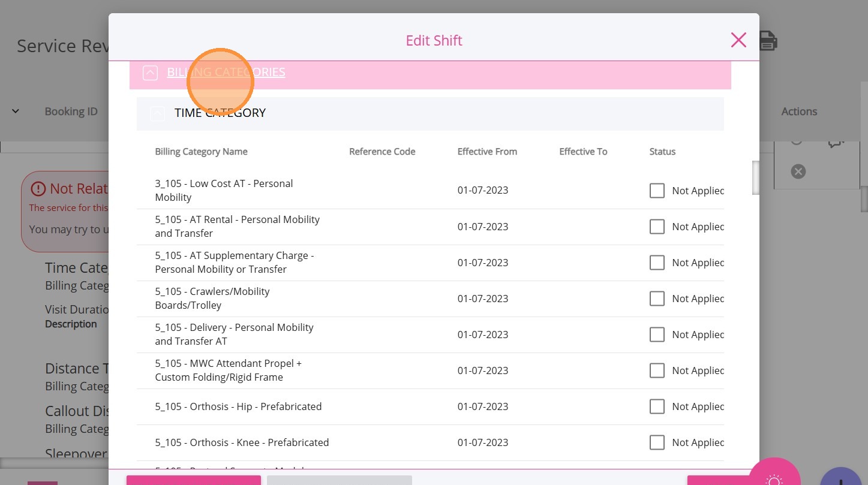Close the Edit Shift dialog

(738, 40)
